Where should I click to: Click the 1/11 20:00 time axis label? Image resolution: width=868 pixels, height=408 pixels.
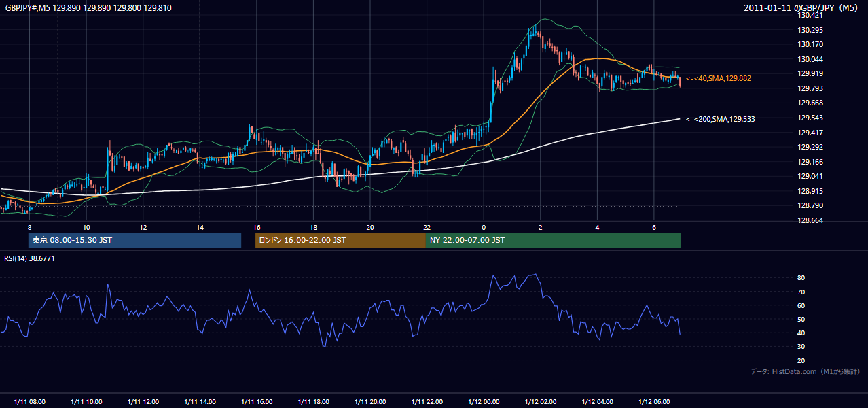coord(369,401)
